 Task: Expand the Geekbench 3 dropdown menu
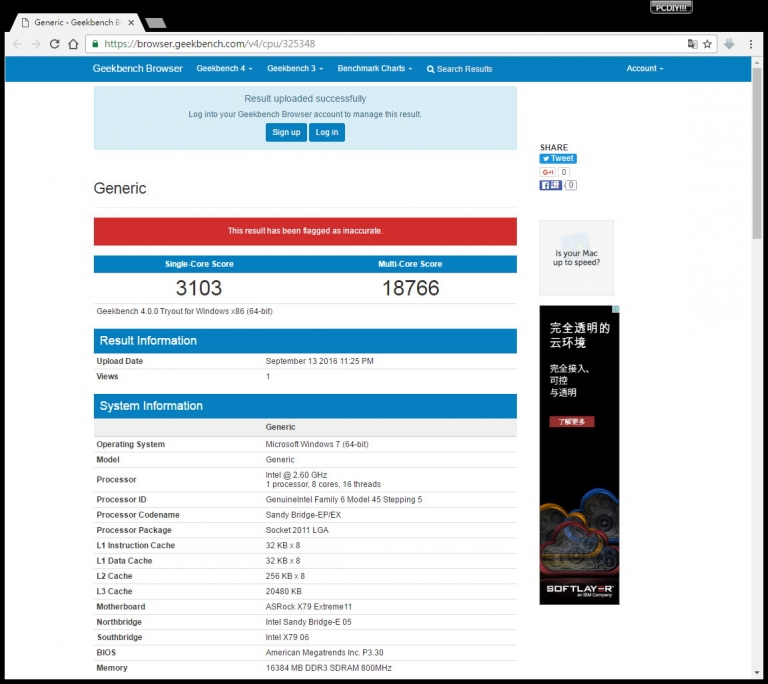pyautogui.click(x=295, y=69)
